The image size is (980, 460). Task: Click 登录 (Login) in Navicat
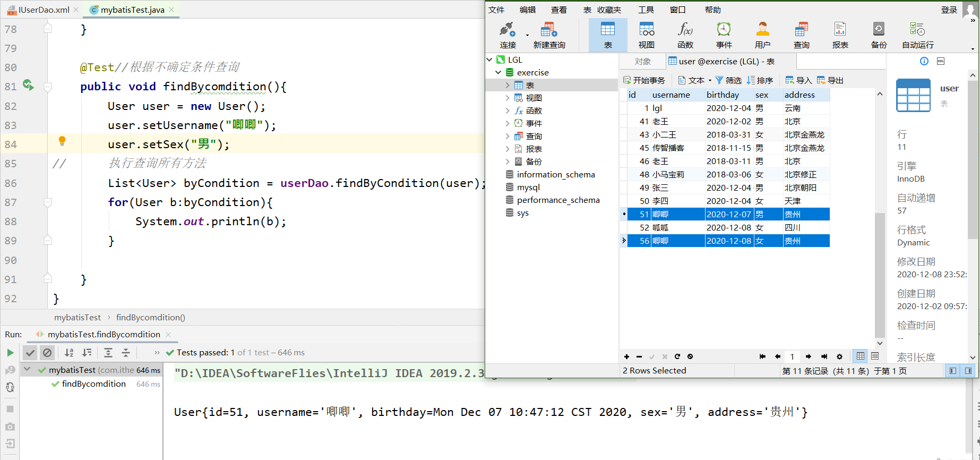click(949, 10)
